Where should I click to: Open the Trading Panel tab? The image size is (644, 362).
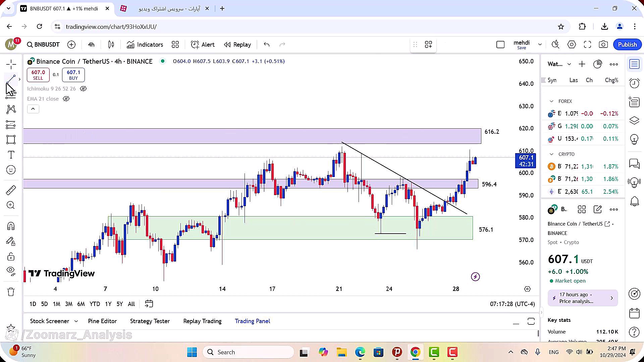tap(252, 321)
